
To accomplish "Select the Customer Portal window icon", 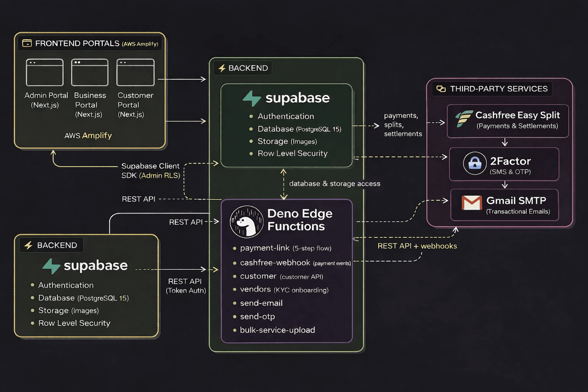I will point(136,72).
